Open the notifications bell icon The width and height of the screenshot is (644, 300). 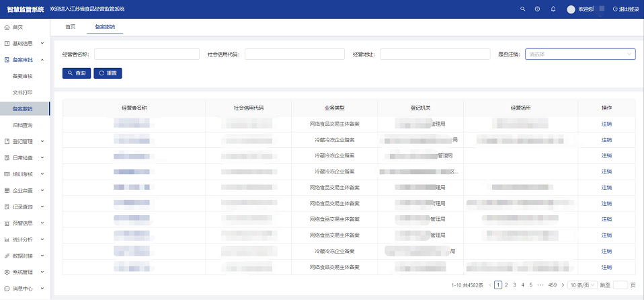pos(553,9)
